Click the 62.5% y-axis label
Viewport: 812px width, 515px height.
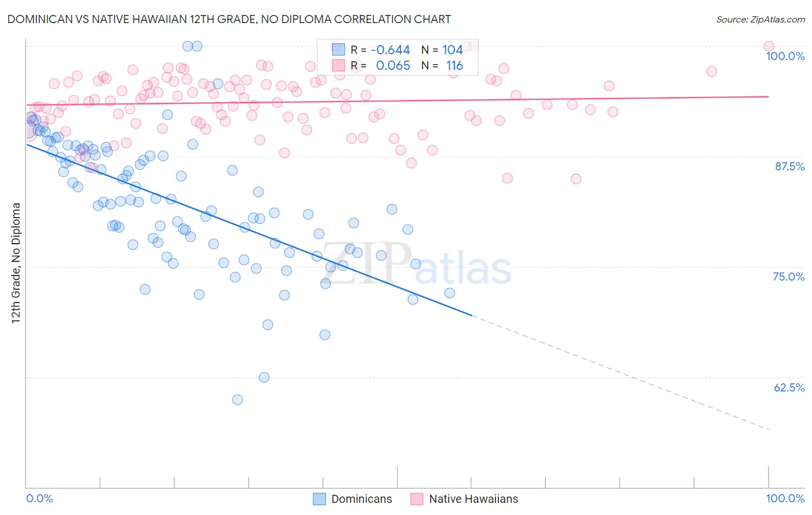click(x=789, y=387)
